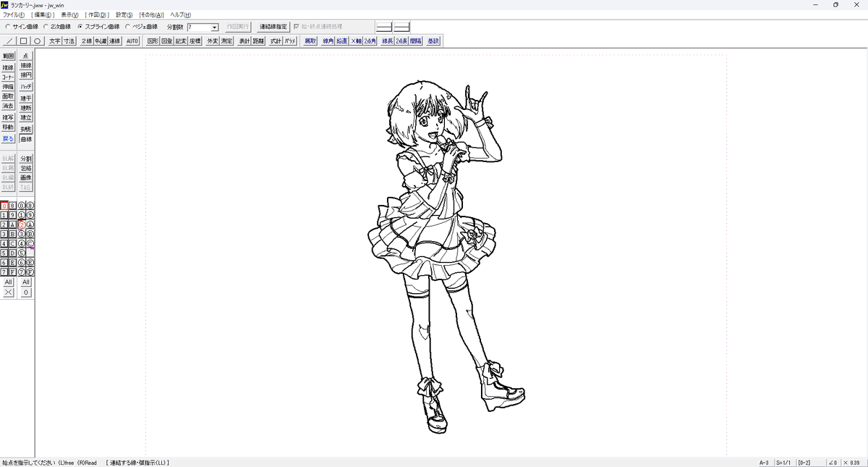
Task: Open the 表示(V) menu
Action: click(69, 14)
